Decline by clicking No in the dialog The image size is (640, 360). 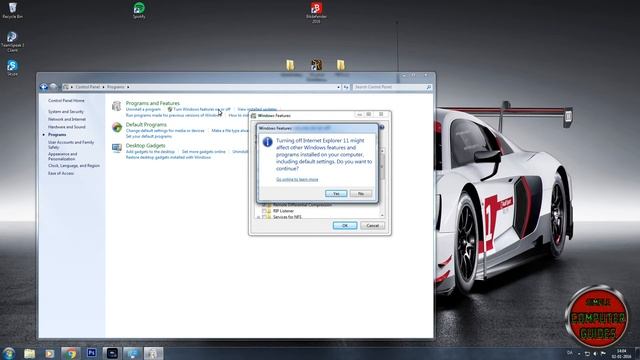coord(361,193)
